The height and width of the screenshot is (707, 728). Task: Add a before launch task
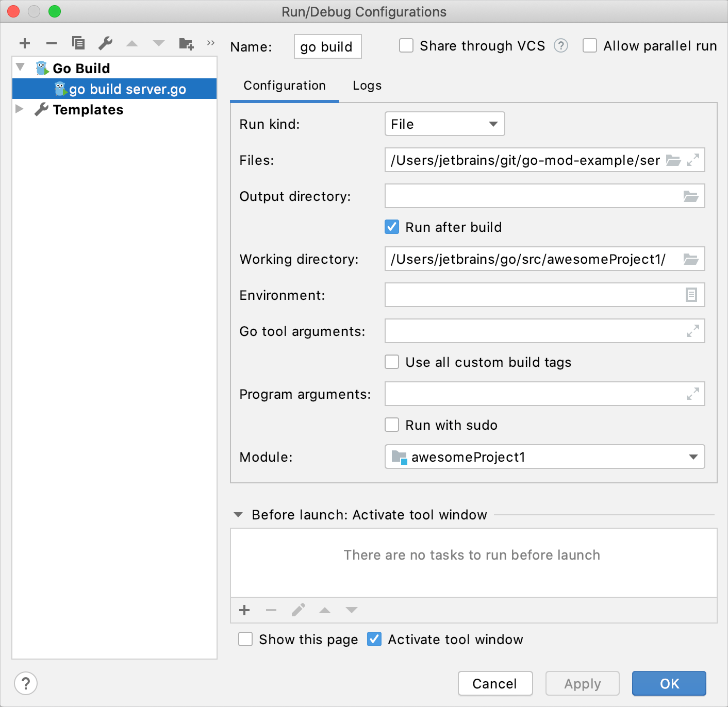pyautogui.click(x=244, y=610)
